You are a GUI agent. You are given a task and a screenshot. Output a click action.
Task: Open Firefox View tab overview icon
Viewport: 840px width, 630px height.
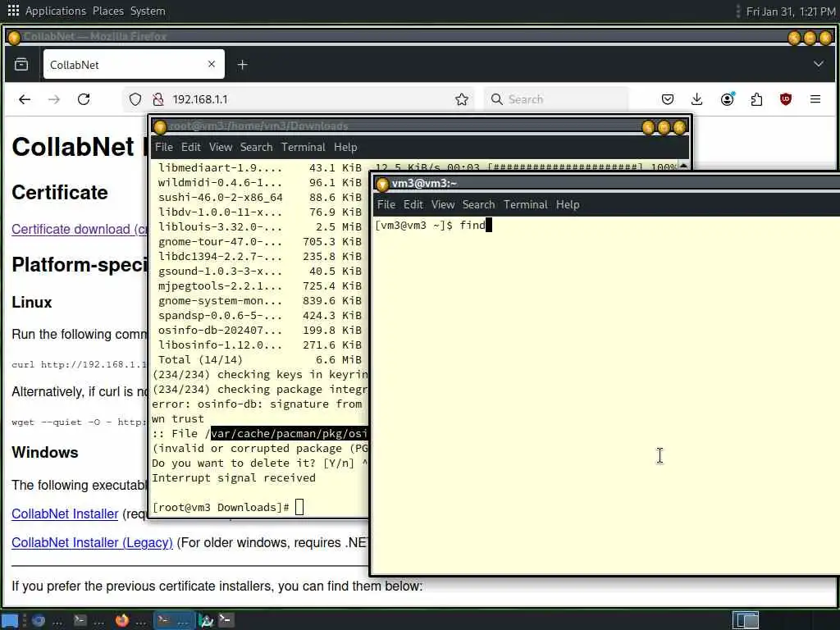tap(21, 65)
